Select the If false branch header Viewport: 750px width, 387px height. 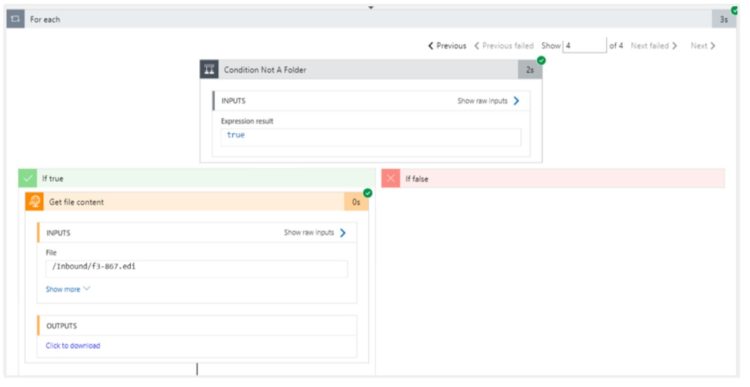click(x=553, y=178)
